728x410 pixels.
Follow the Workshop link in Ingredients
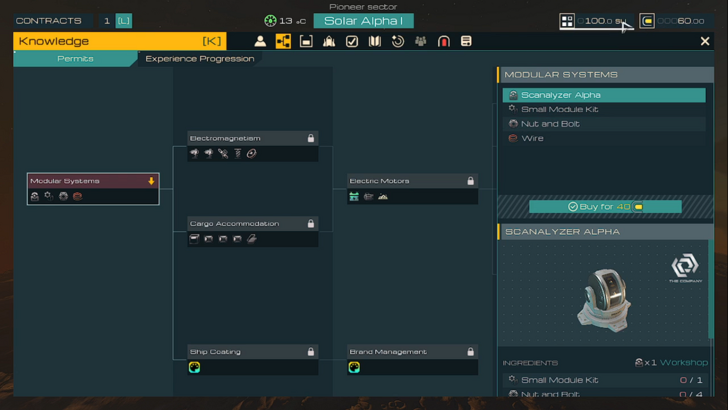(683, 362)
